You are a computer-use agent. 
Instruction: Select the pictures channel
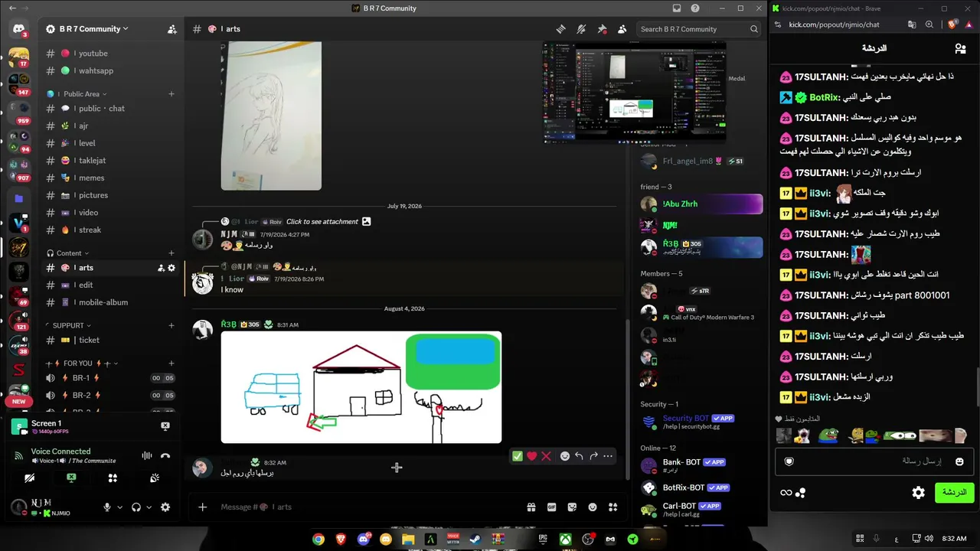(x=111, y=195)
